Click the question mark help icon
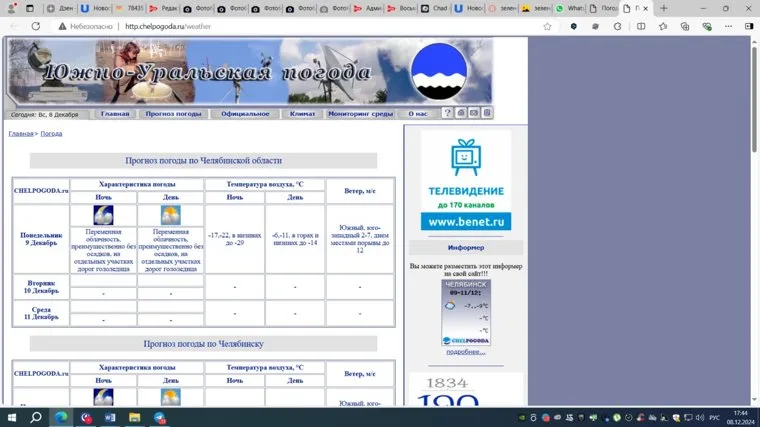760x427 pixels. tap(448, 113)
